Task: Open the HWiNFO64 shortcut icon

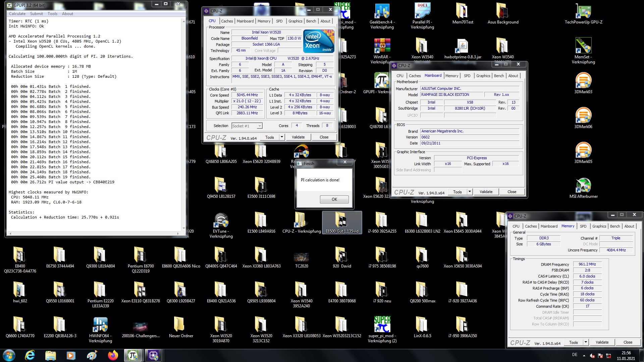Action: point(100,330)
